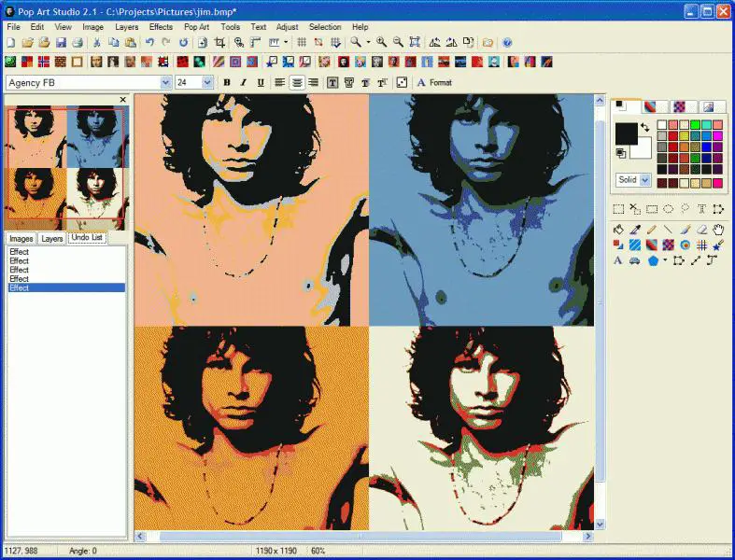This screenshot has height=560, width=735.
Task: Toggle italic text formatting
Action: click(x=243, y=82)
